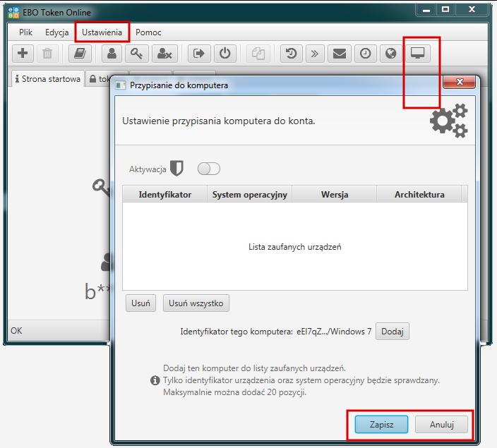Click the history clock-arrow icon in toolbar
Image resolution: width=497 pixels, height=448 pixels.
click(292, 53)
